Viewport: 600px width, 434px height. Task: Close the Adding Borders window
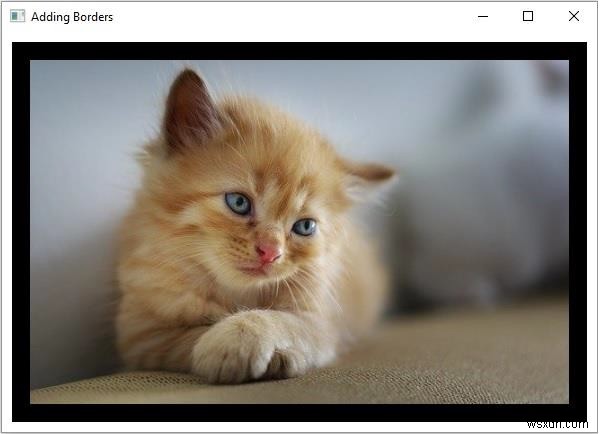tap(574, 16)
